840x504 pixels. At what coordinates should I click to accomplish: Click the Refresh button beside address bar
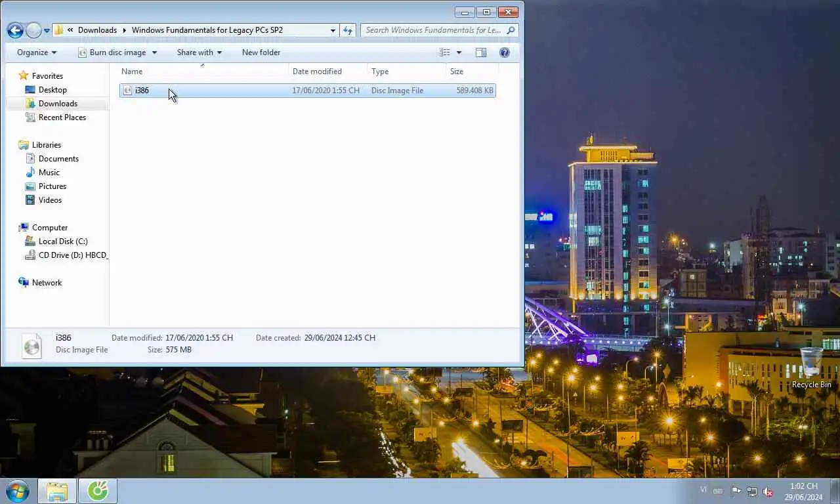348,30
